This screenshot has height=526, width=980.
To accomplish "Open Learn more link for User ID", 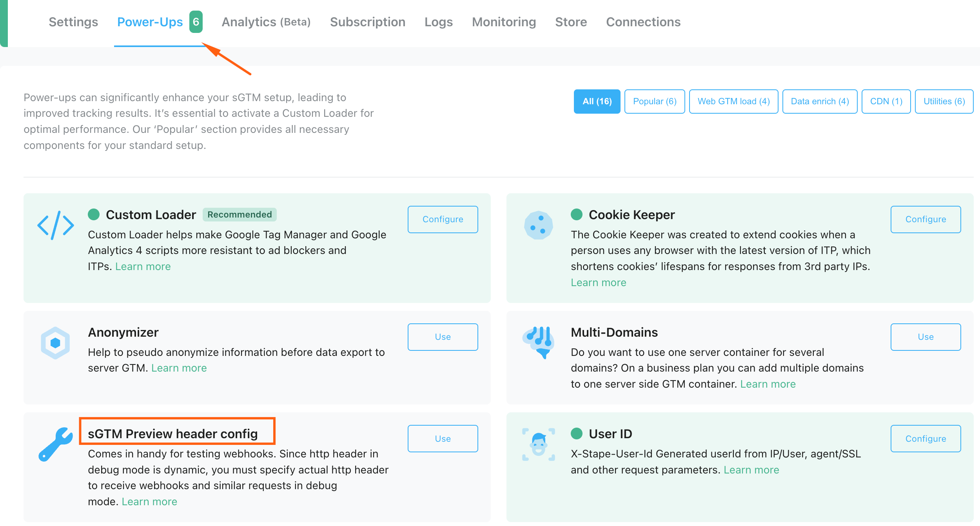I will 751,470.
